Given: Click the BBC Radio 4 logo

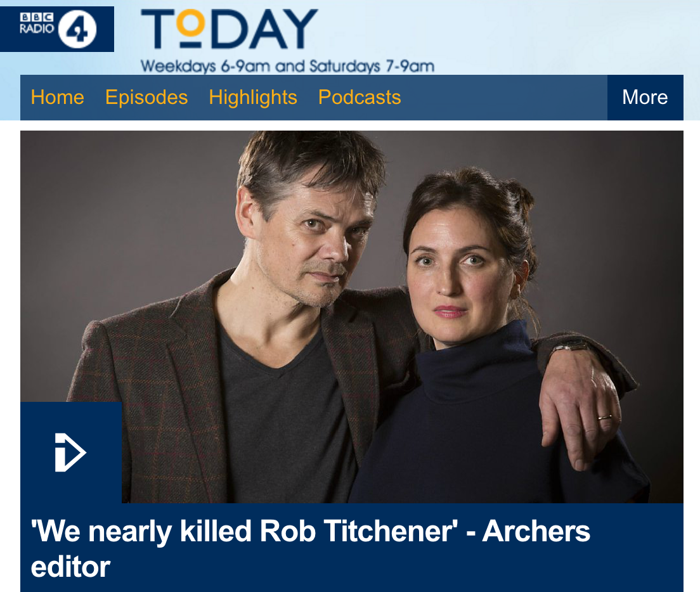Looking at the screenshot, I should click(x=56, y=29).
